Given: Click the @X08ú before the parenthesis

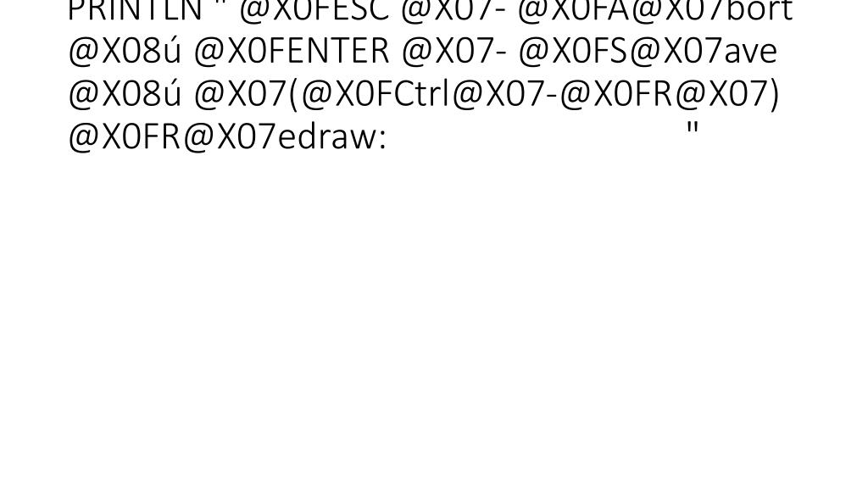Looking at the screenshot, I should point(125,94).
